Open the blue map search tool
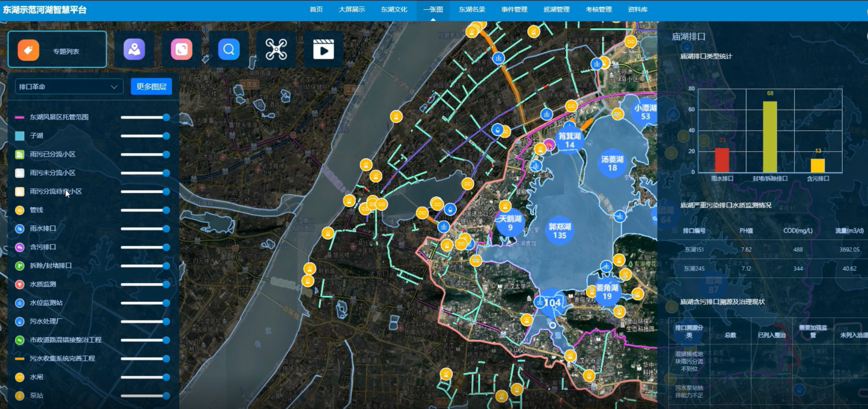 pyautogui.click(x=229, y=49)
